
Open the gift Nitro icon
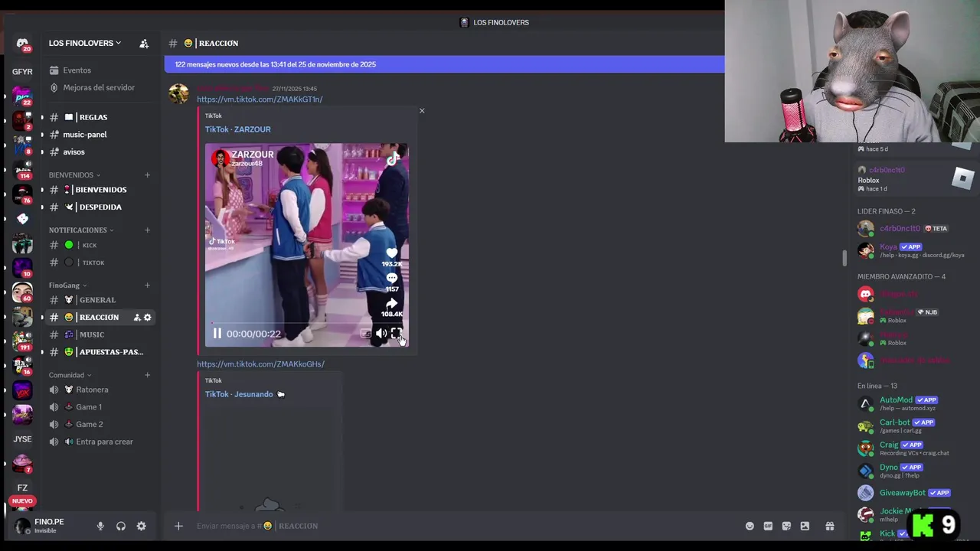point(829,527)
